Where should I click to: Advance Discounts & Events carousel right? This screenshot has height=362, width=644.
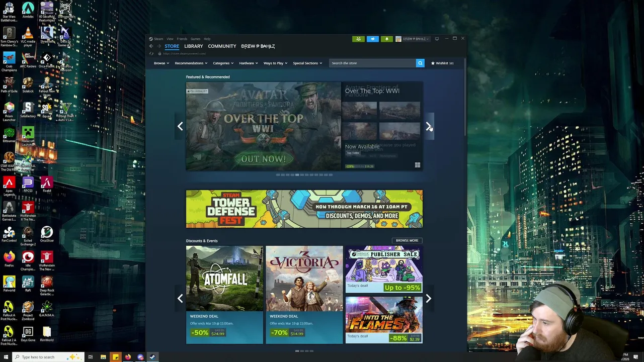coord(428,299)
